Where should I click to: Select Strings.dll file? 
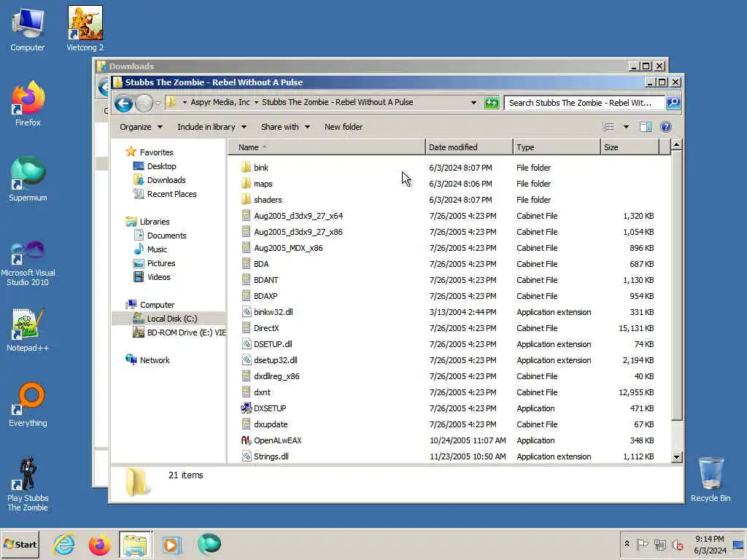point(271,456)
